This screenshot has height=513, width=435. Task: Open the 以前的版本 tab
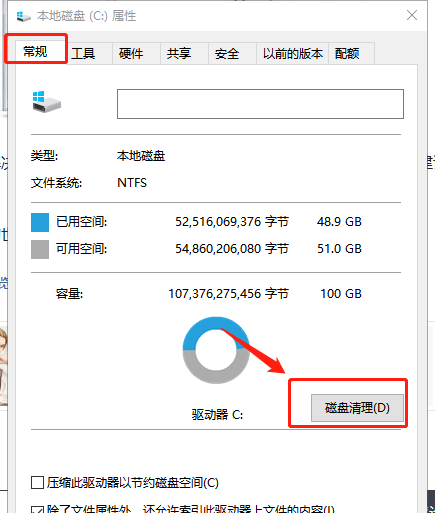tap(293, 53)
